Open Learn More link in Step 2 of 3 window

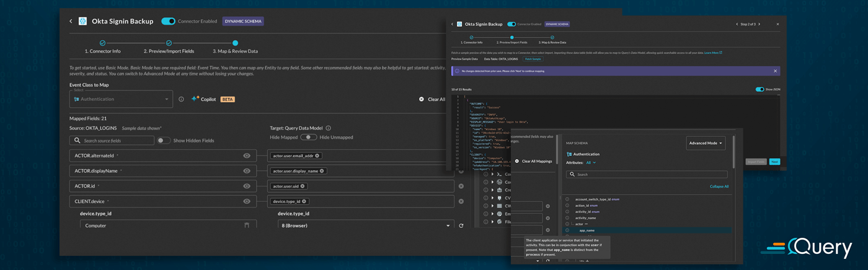[713, 53]
